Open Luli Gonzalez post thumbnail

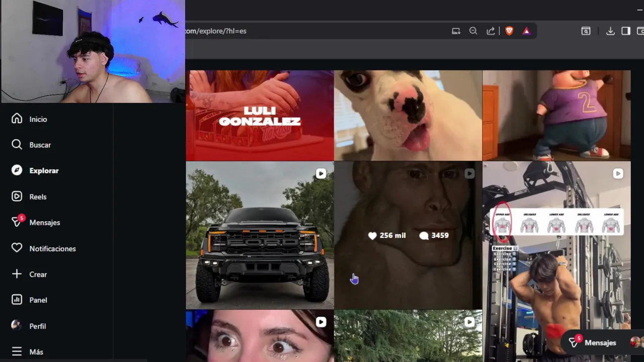pos(260,115)
